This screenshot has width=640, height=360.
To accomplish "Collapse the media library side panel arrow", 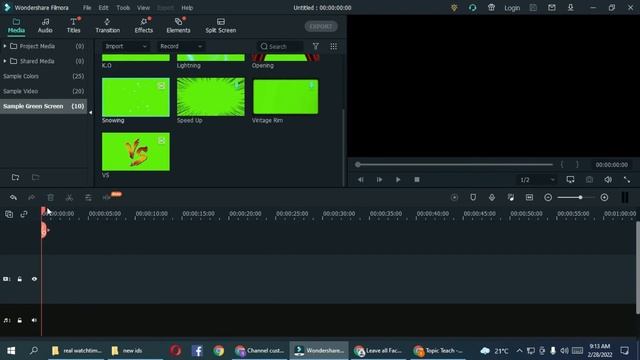I will [90, 112].
